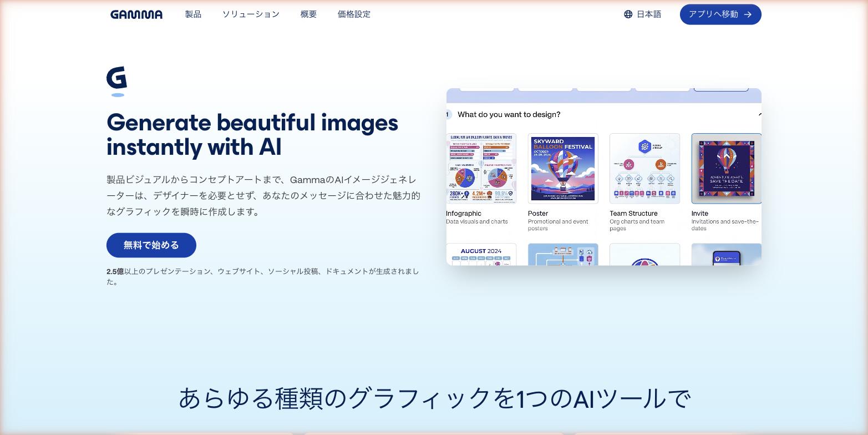The image size is (868, 435).
Task: Click the Org charts and team pages description
Action: pyautogui.click(x=637, y=225)
